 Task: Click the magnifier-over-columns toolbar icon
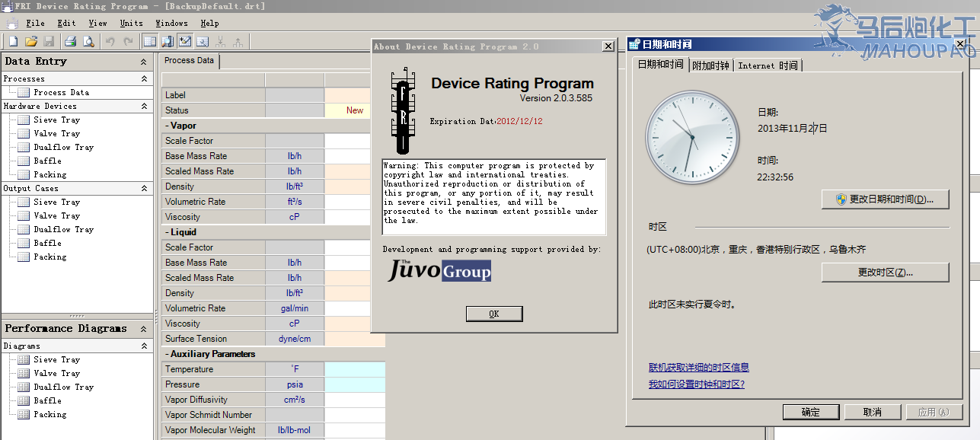[167, 41]
